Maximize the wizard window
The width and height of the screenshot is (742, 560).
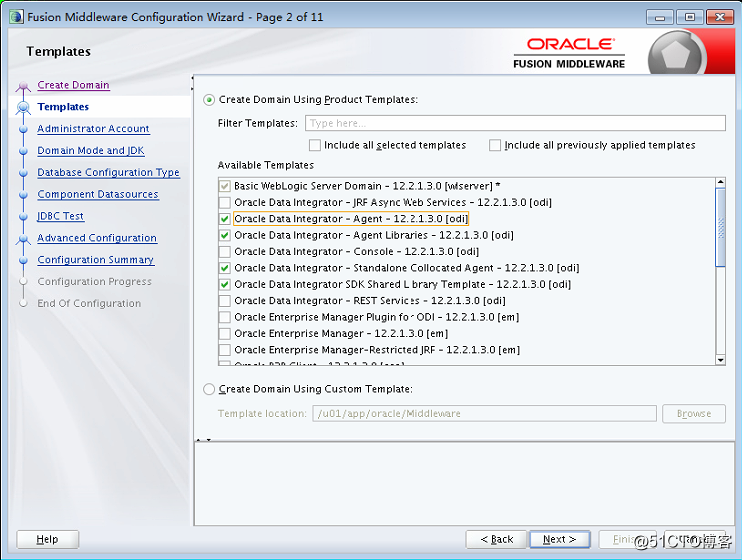690,18
